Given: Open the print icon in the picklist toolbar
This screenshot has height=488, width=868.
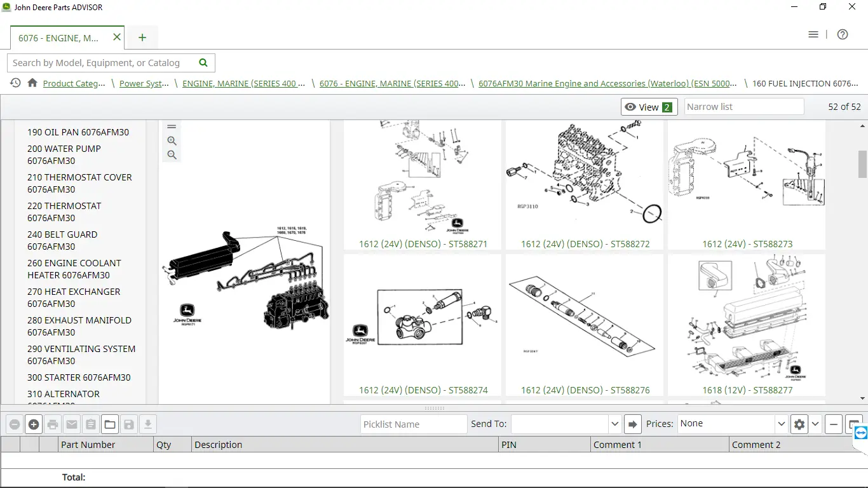Looking at the screenshot, I should click(x=53, y=424).
